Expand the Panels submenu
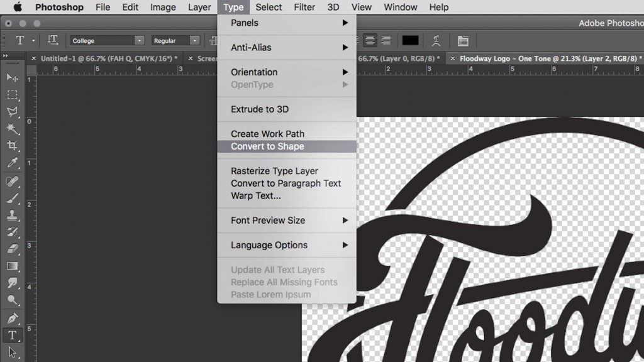Screen dimensions: 644x362 (287, 23)
